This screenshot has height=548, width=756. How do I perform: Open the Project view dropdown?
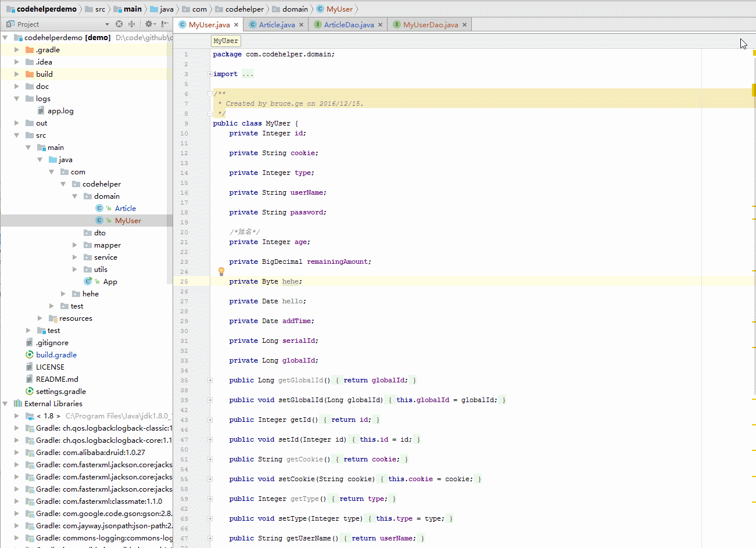point(107,24)
